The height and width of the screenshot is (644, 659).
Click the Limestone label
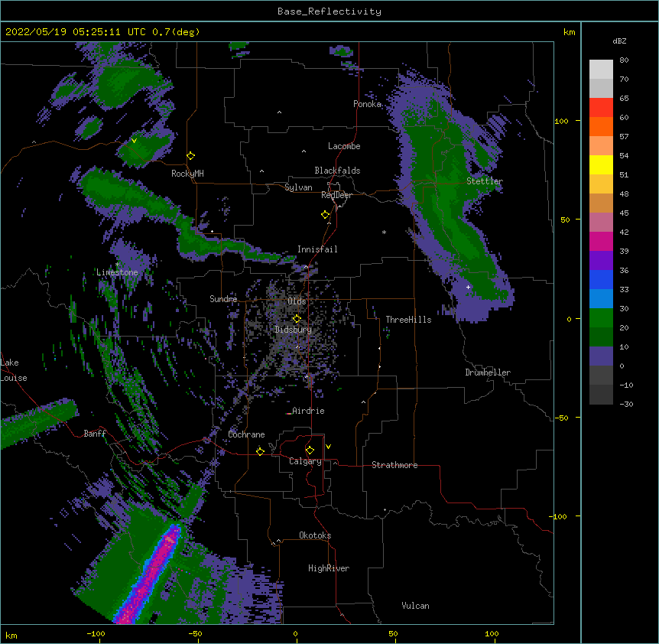117,272
